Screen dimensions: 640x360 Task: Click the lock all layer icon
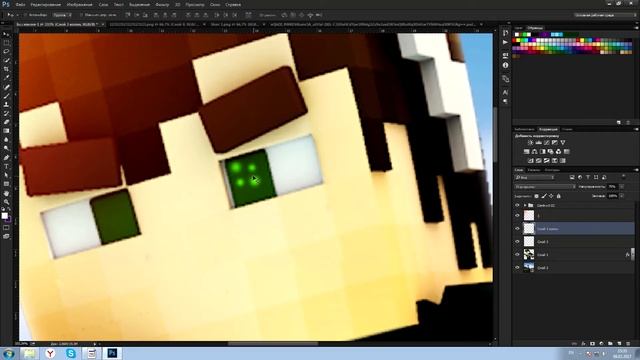click(558, 196)
